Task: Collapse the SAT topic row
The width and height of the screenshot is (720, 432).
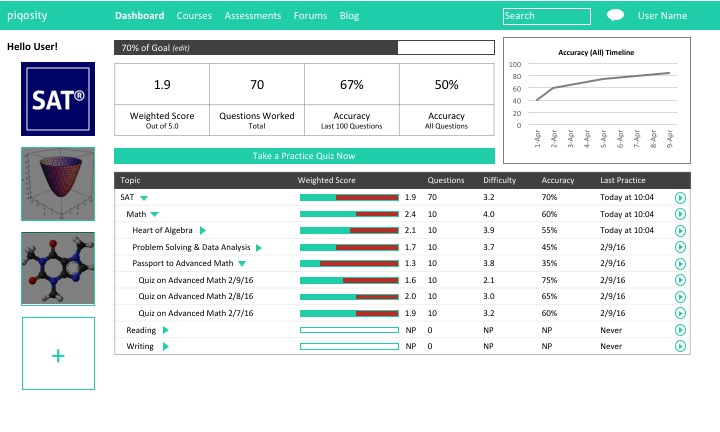Action: [144, 198]
